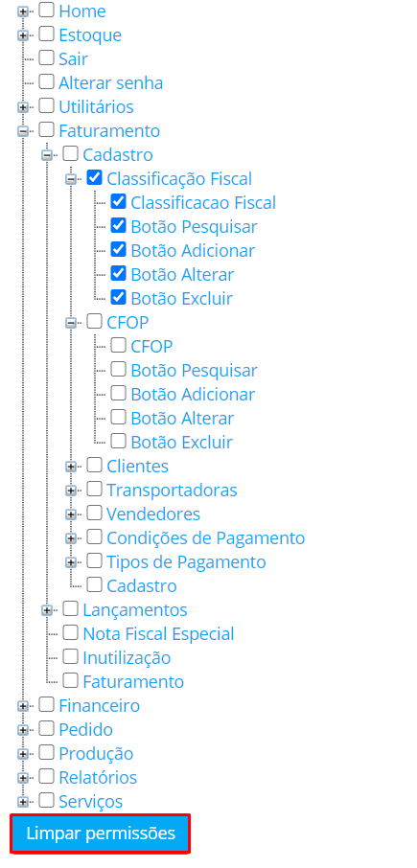This screenshot has height=868, width=417.
Task: Select the Condições de Pagamento label
Action: [x=205, y=538]
